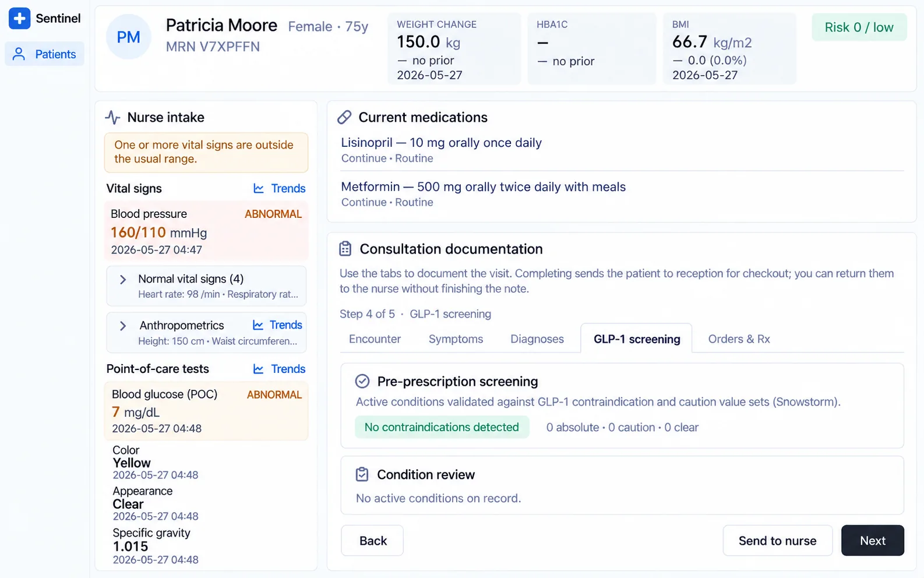
Task: Click the Current medications pill icon
Action: pyautogui.click(x=344, y=118)
